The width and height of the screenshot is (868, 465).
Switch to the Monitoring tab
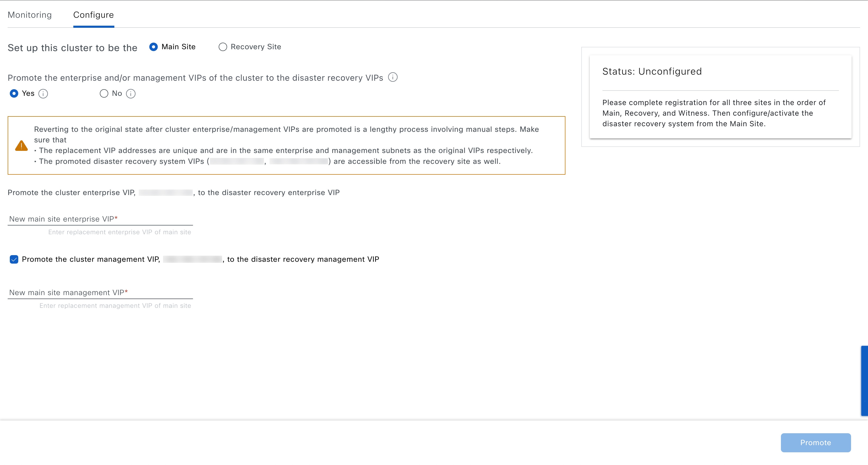coord(30,15)
